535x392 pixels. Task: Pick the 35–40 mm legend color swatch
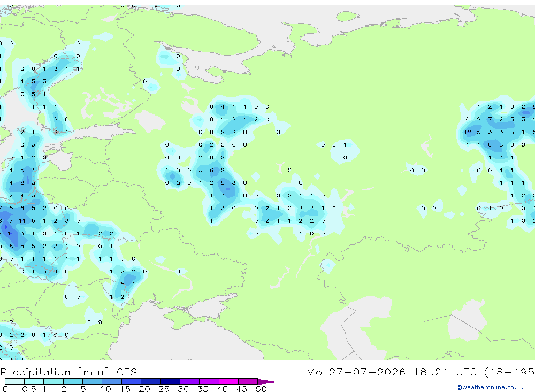[x=209, y=381]
